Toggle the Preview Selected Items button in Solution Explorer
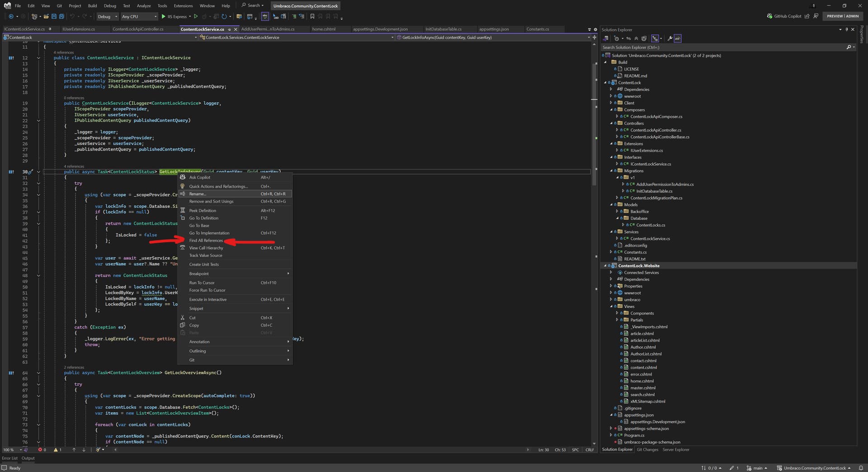This screenshot has width=868, height=472. pyautogui.click(x=678, y=38)
